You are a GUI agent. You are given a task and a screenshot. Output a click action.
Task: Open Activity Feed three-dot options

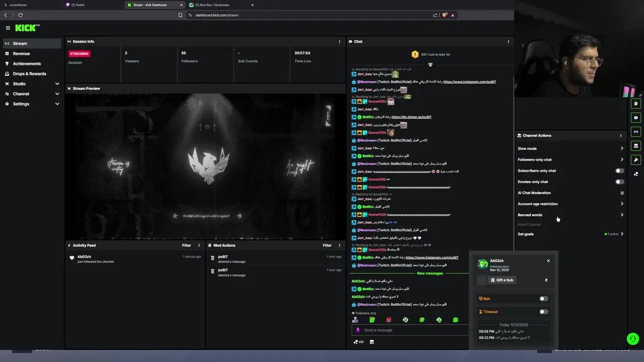tap(199, 245)
